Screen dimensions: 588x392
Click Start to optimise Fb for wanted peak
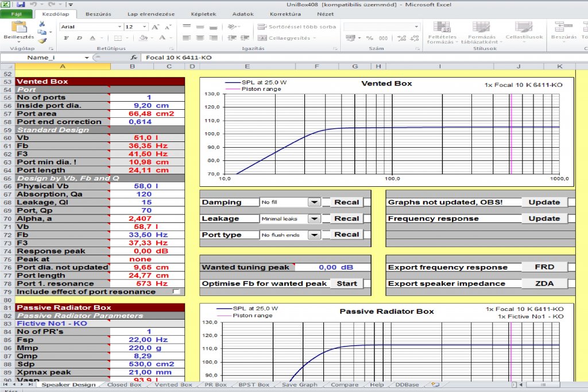(x=346, y=283)
